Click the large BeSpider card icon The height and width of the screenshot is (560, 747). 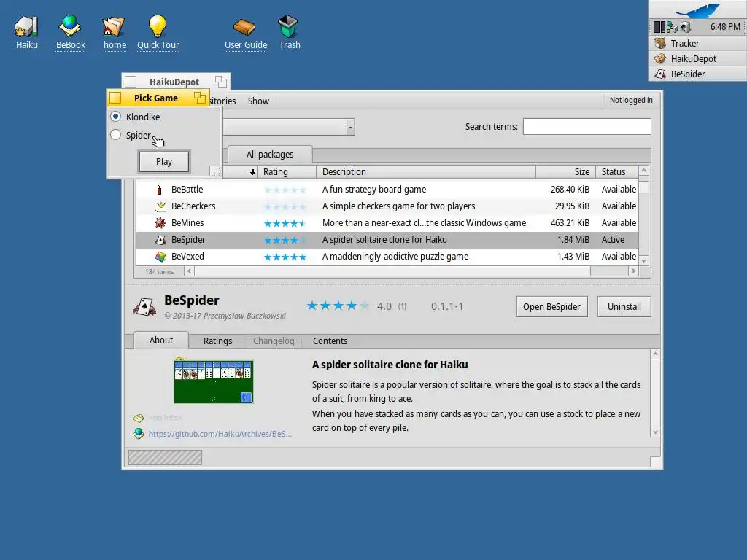[x=144, y=307]
